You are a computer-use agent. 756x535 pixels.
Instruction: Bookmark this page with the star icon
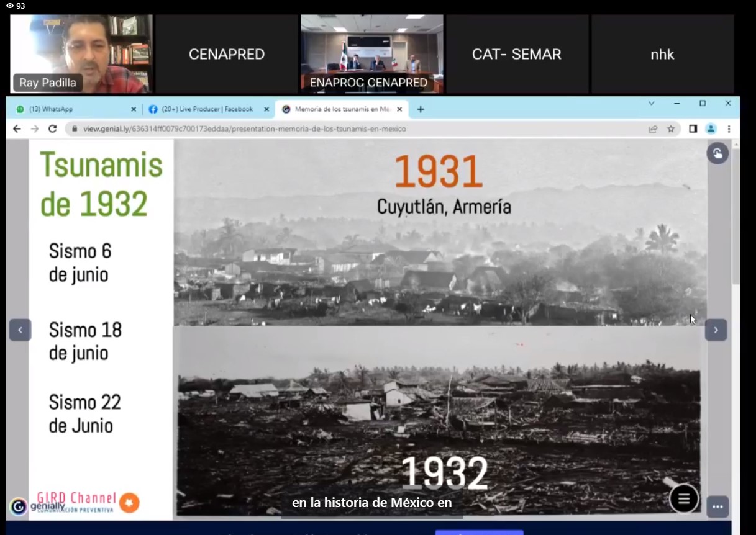point(671,129)
